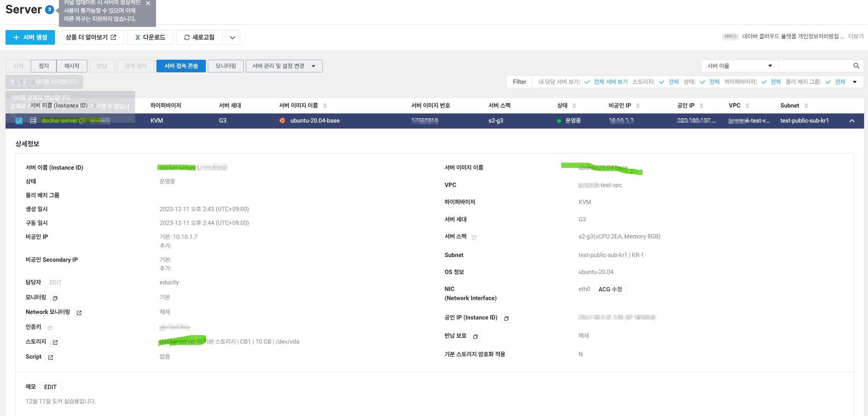Click the search magnifier icon
868x416 pixels.
[x=856, y=66]
